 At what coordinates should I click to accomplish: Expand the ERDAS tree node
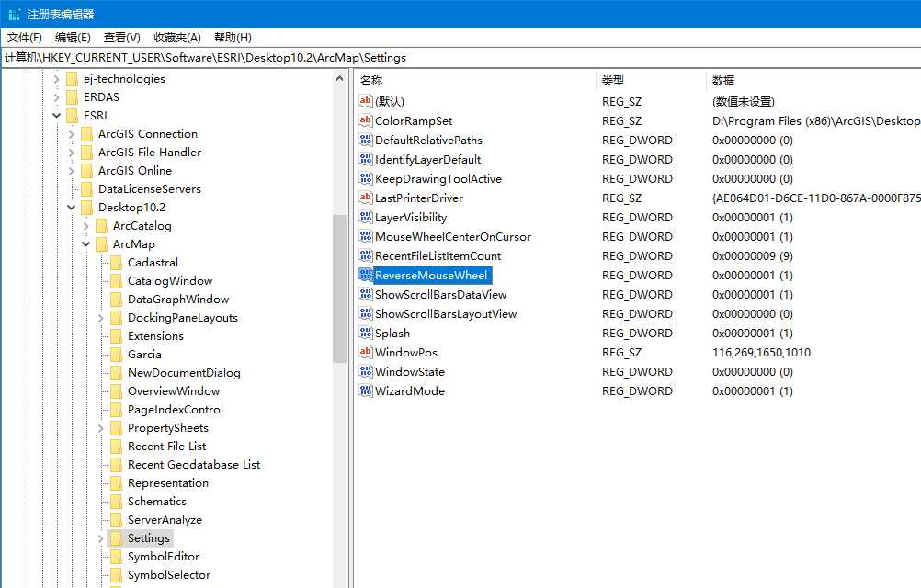[x=56, y=96]
